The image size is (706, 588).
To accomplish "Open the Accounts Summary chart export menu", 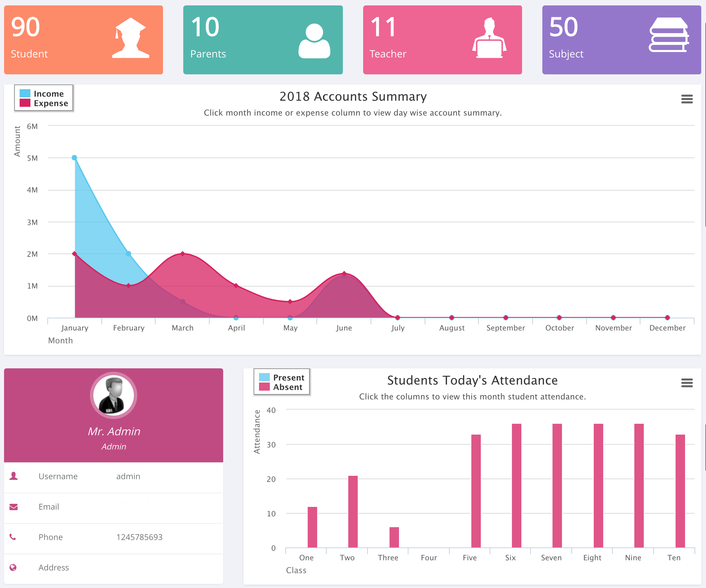I will pyautogui.click(x=687, y=99).
